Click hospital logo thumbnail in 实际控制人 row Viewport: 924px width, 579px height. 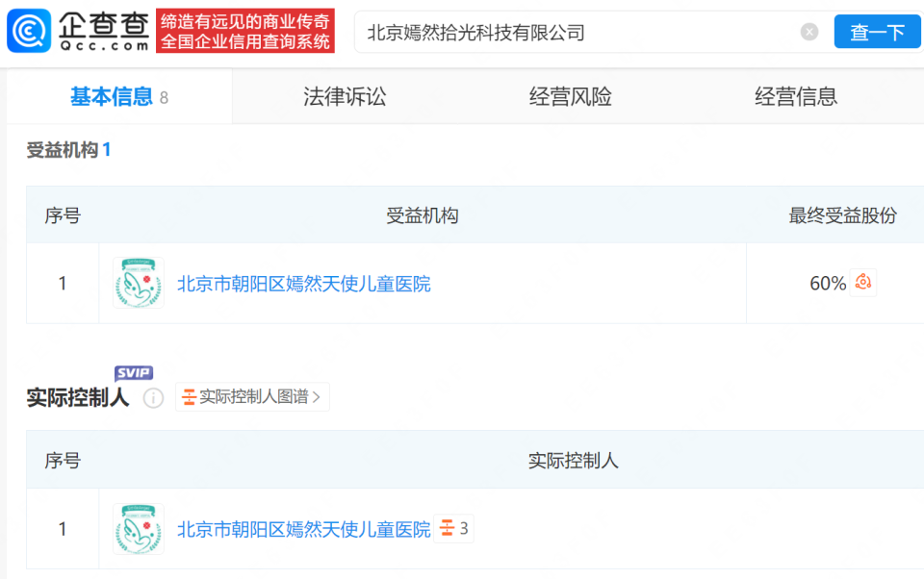pos(139,528)
